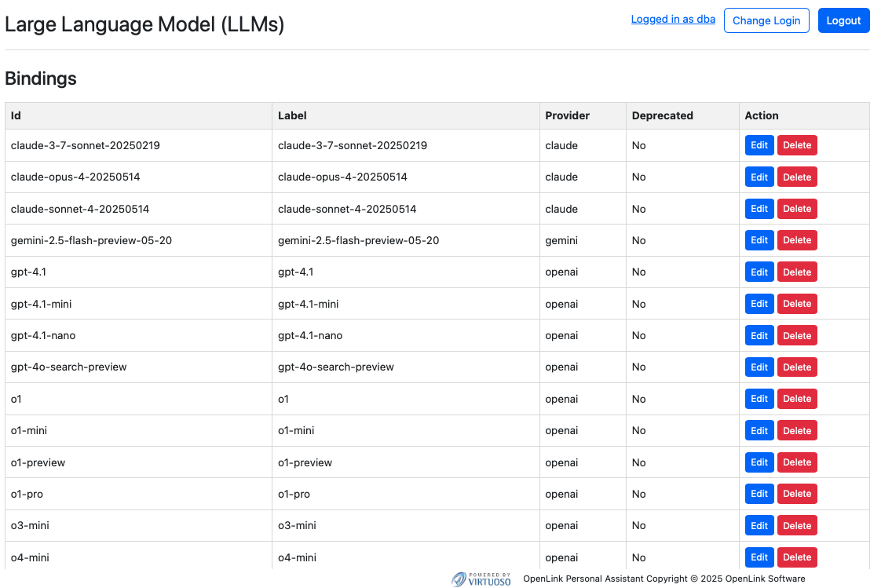Delete the o4-mini binding
892x588 pixels.
[797, 557]
